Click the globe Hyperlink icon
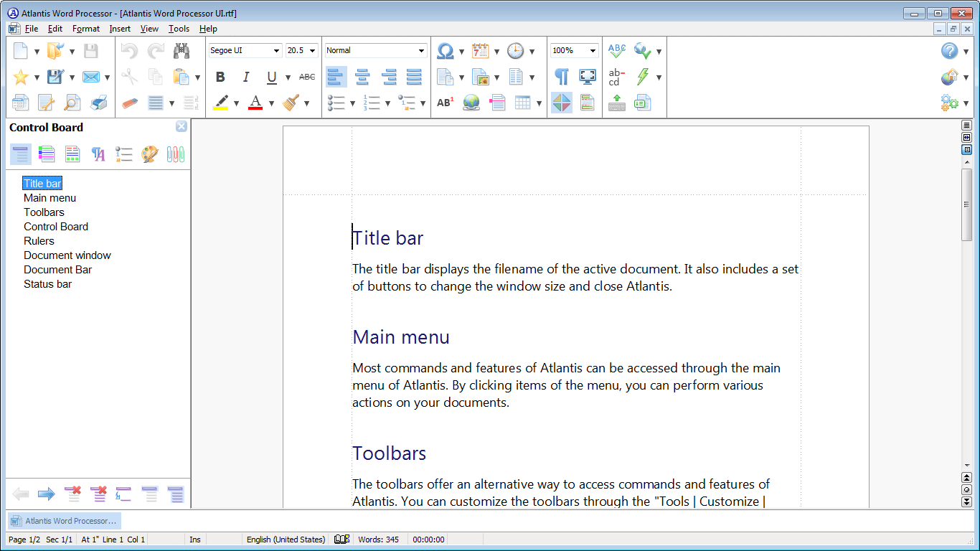This screenshot has height=551, width=980. coord(471,103)
